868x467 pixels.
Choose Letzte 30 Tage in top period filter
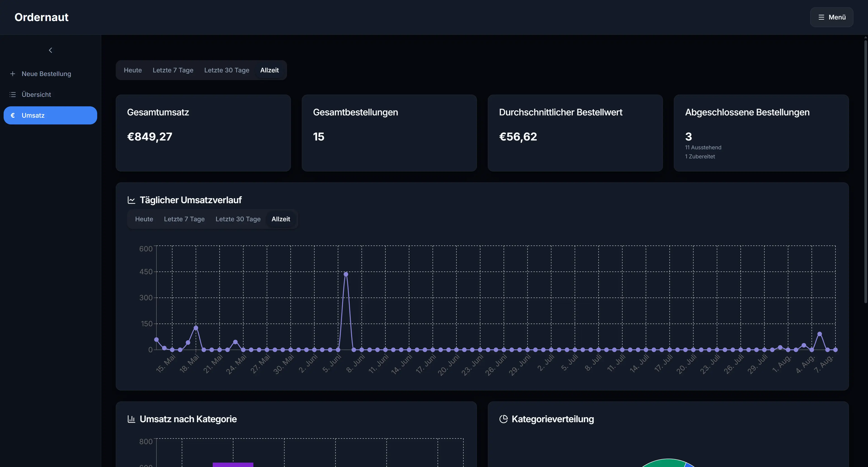tap(227, 70)
